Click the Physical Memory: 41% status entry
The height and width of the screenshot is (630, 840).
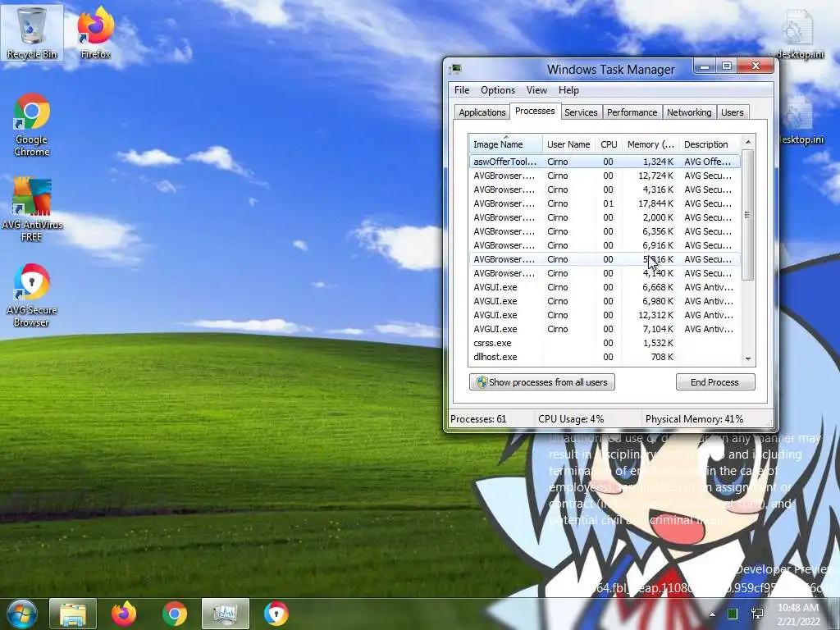click(x=694, y=419)
